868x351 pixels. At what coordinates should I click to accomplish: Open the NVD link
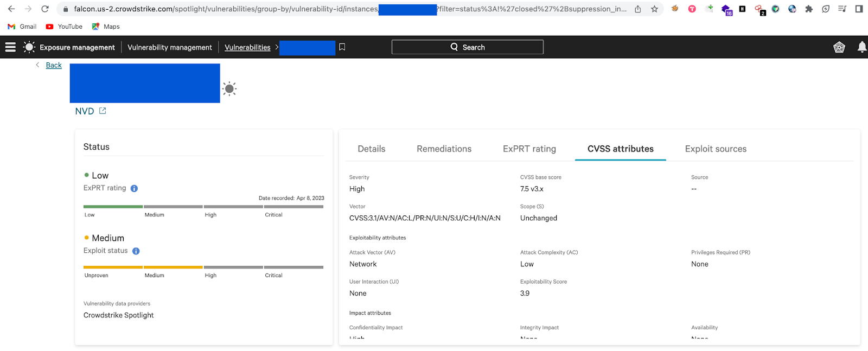tap(85, 111)
